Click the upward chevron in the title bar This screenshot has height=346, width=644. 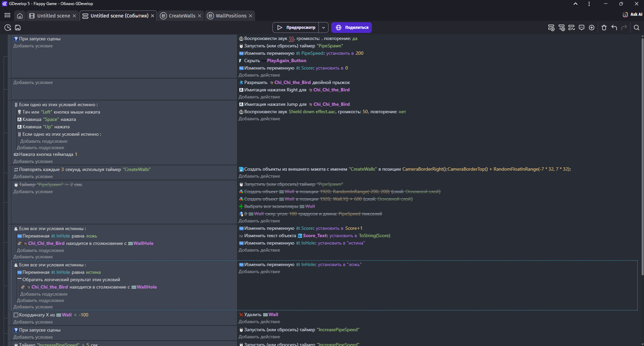coord(575,4)
